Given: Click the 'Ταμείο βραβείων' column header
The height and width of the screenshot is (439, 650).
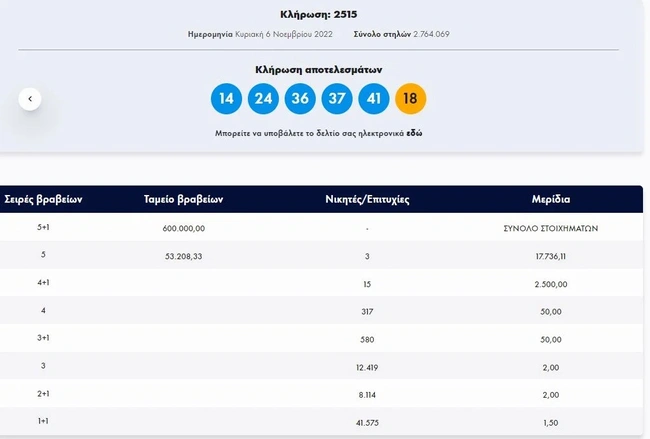Looking at the screenshot, I should [183, 199].
